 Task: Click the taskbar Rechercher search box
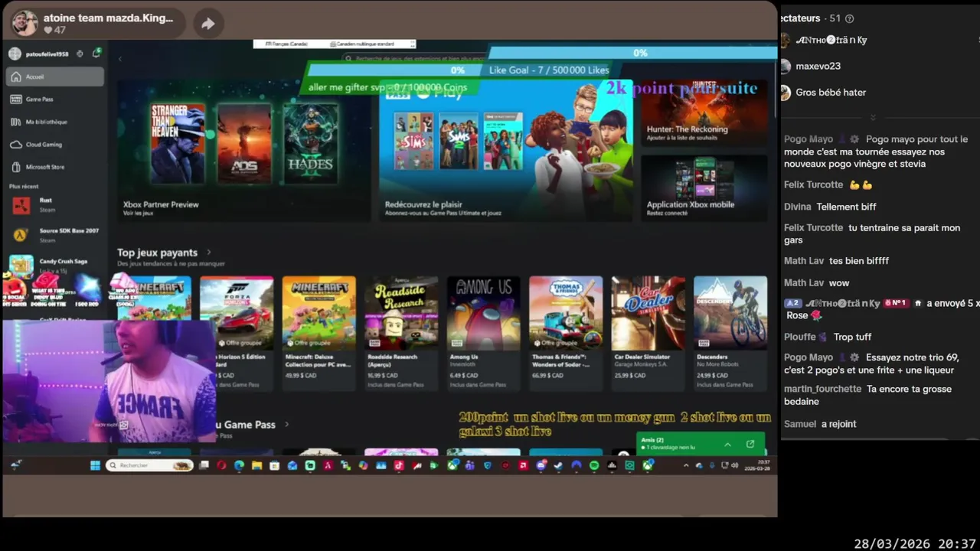click(x=150, y=465)
